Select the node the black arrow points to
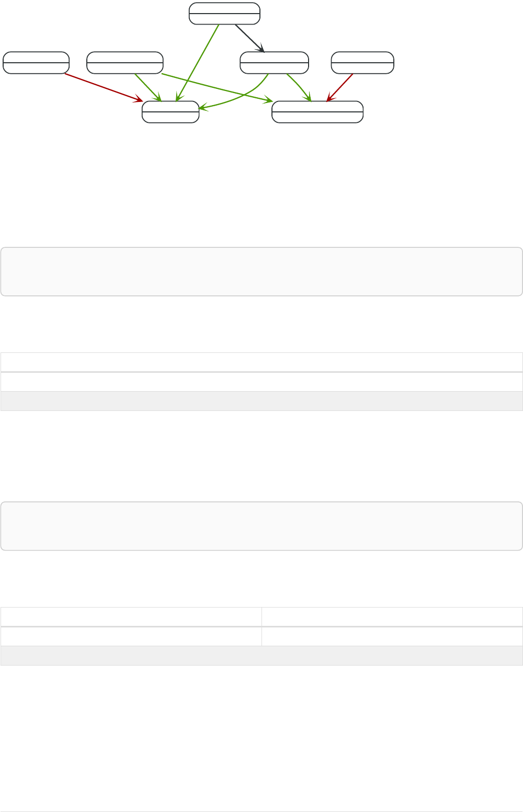 [274, 62]
